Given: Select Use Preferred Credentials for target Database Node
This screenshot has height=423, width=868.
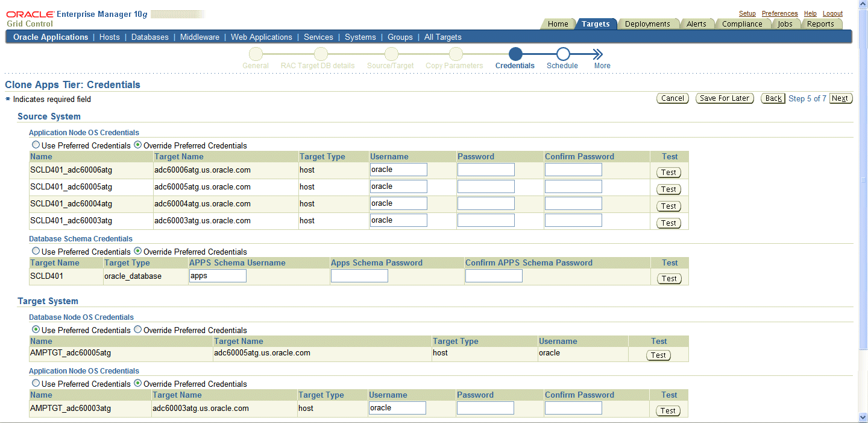Looking at the screenshot, I should click(x=36, y=329).
